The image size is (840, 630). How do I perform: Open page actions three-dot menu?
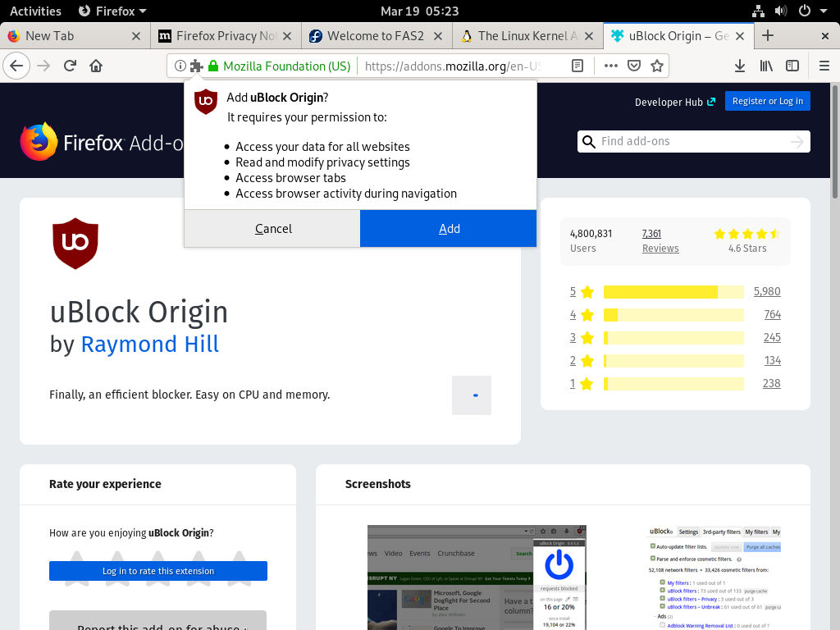click(x=610, y=66)
